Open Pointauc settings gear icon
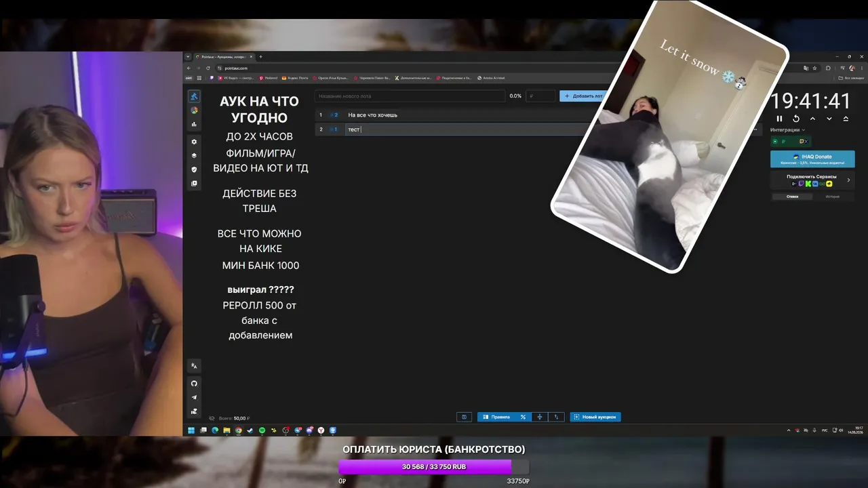Viewport: 868px width, 488px height. (194, 142)
